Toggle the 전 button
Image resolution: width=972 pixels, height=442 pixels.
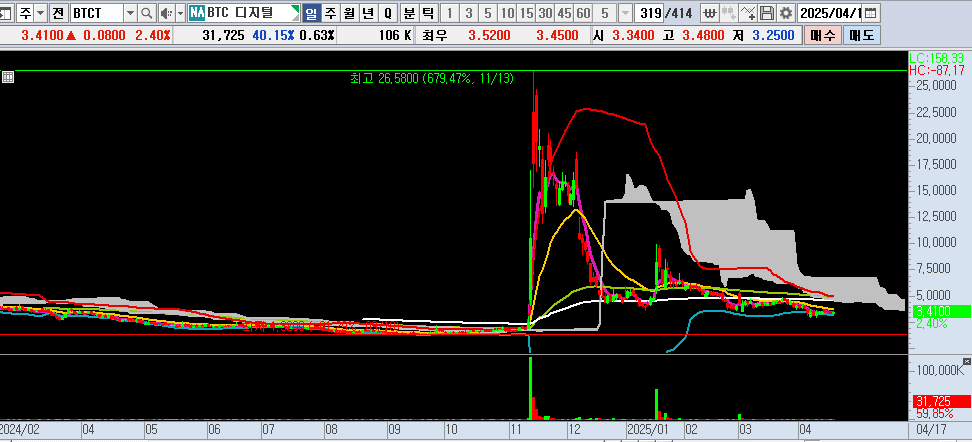[58, 12]
